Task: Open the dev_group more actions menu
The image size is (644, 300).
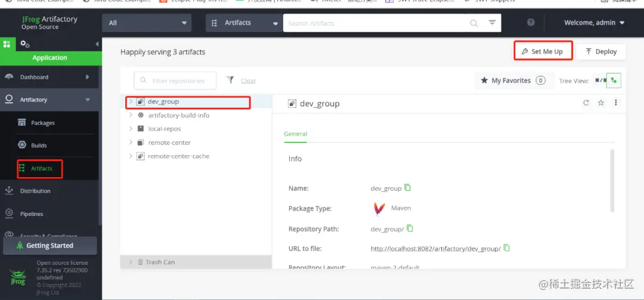Action: click(615, 103)
